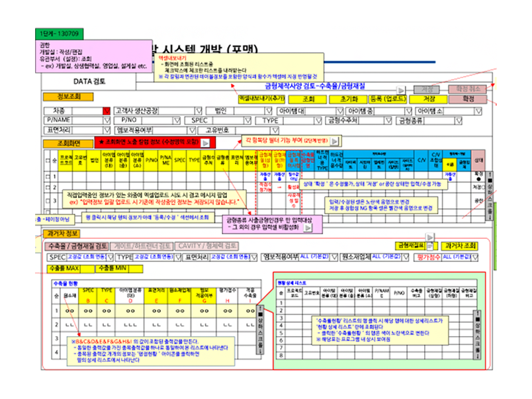Click the 초기화 button
Image resolution: width=532 pixels, height=399 pixels.
tap(349, 99)
